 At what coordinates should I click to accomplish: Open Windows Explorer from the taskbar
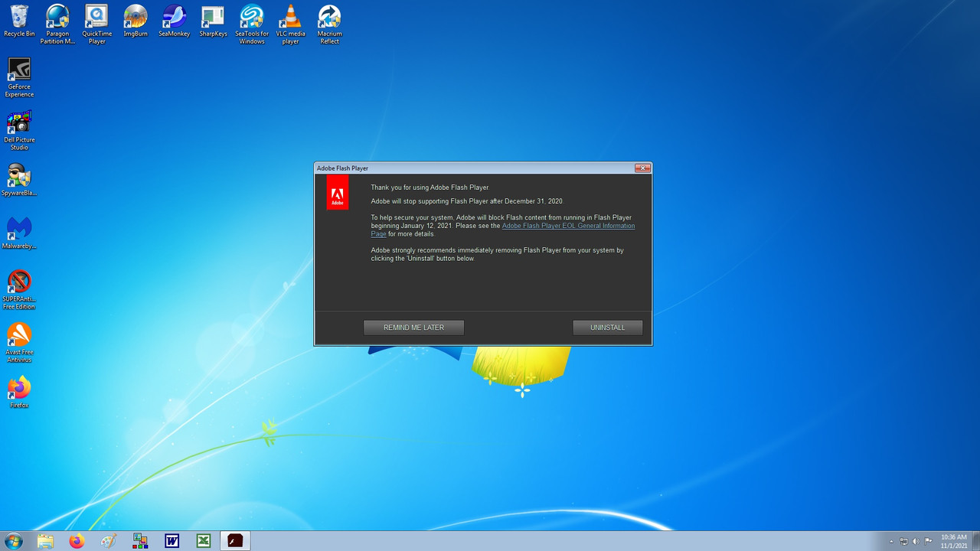(45, 541)
